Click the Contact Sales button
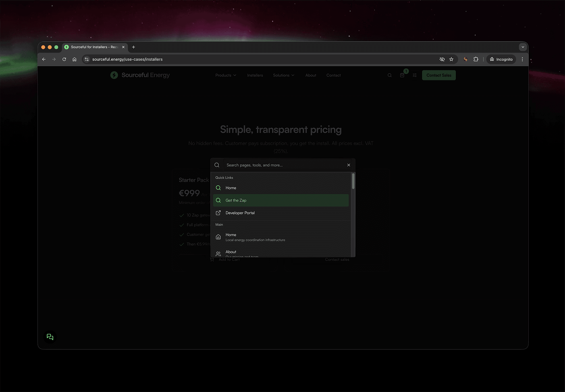This screenshot has width=565, height=392. coord(439,75)
